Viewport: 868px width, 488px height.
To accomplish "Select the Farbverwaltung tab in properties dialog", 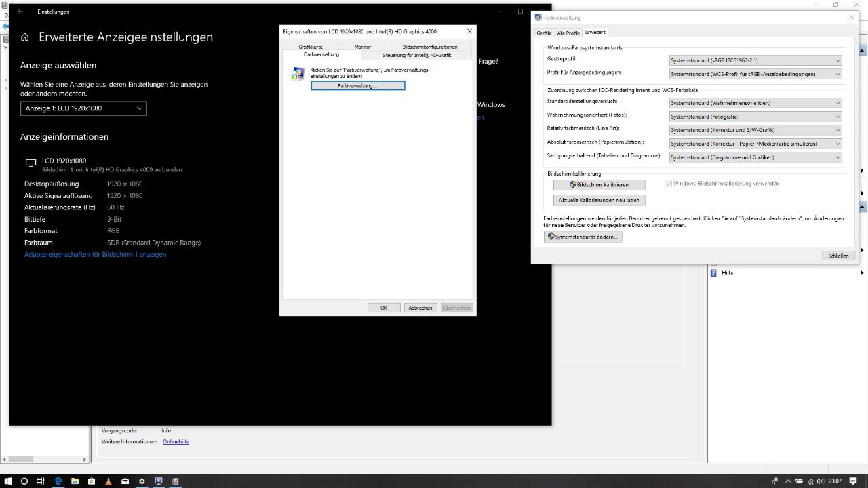I will click(x=321, y=54).
